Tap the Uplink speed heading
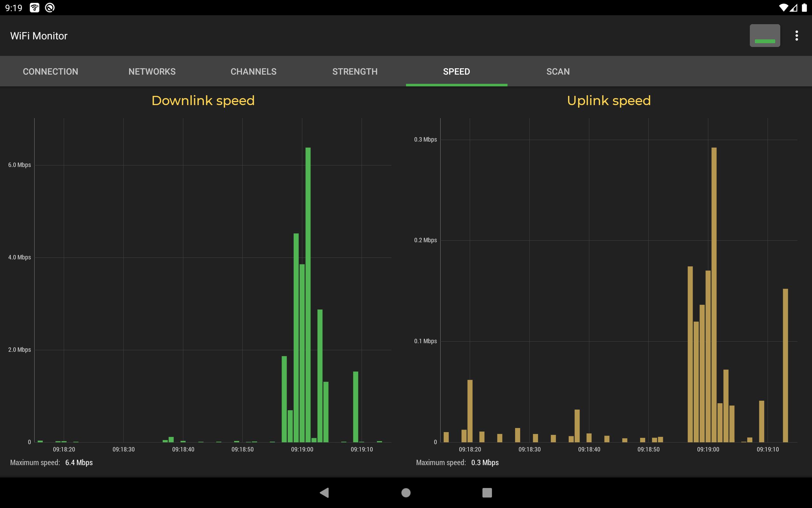This screenshot has width=812, height=508. point(609,101)
